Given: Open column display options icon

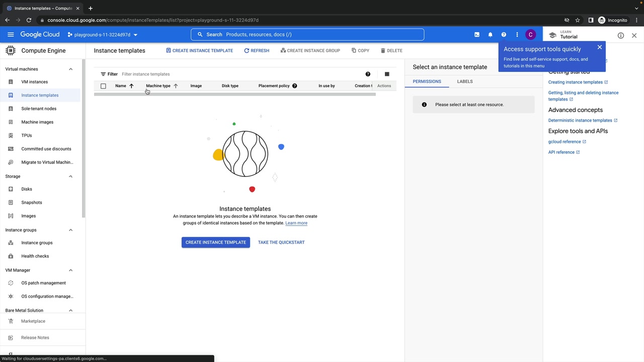Looking at the screenshot, I should (387, 74).
